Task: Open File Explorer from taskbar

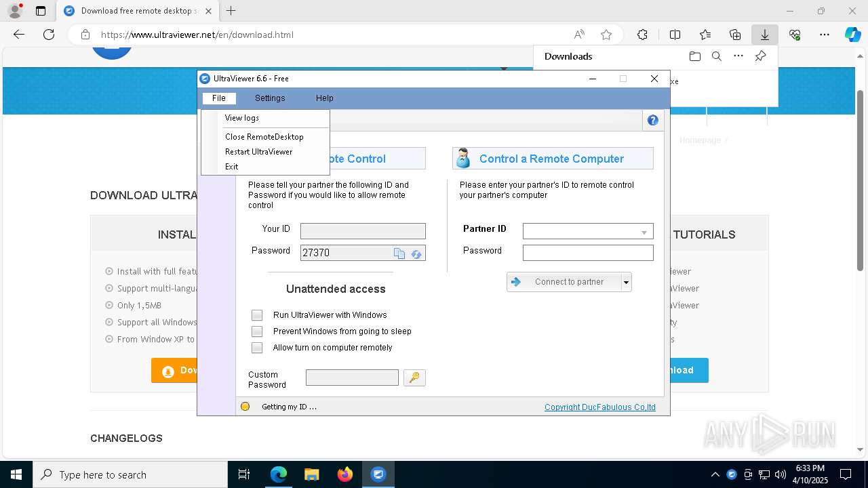Action: click(312, 474)
